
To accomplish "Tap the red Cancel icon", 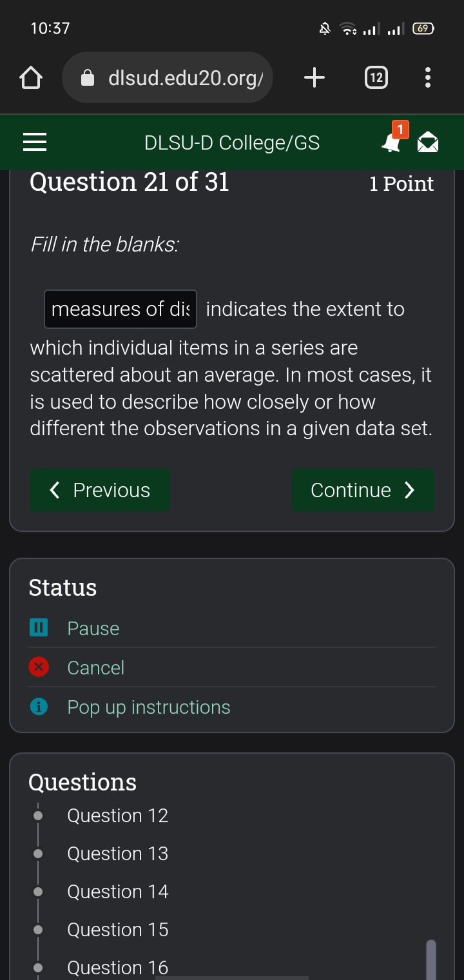I will [38, 667].
